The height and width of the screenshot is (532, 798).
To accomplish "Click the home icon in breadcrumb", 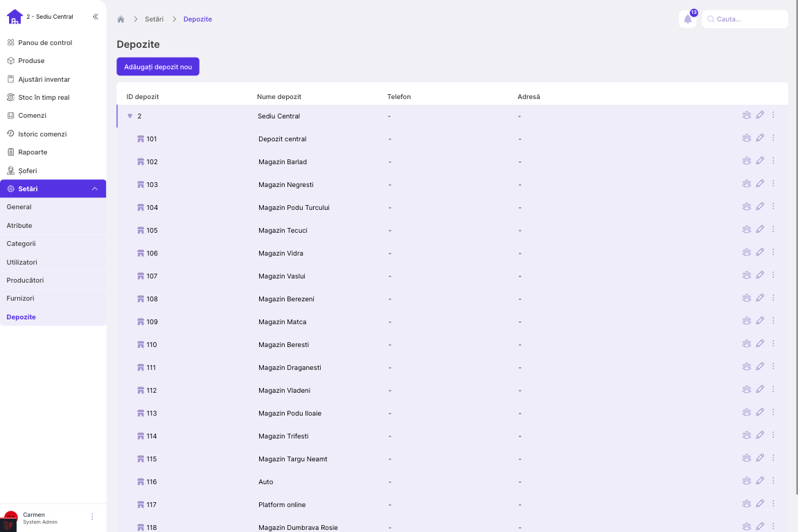I will pyautogui.click(x=121, y=19).
